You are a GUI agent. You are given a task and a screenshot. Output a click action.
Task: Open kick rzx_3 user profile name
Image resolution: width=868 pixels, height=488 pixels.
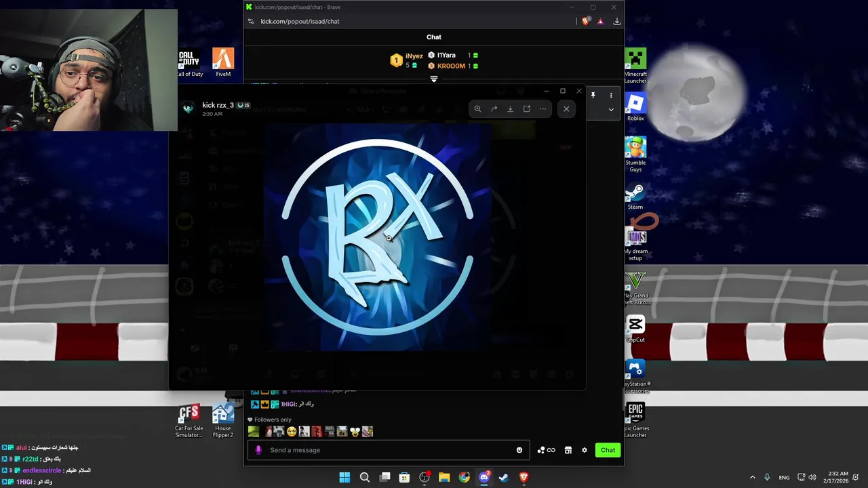point(218,105)
